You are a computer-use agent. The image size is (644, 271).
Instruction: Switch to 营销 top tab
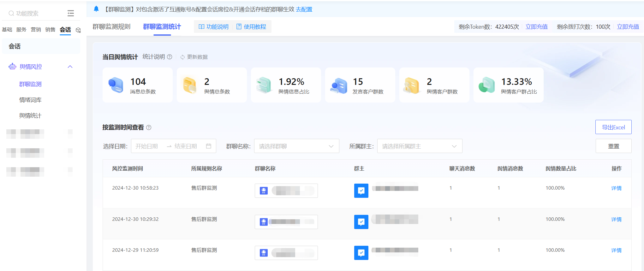point(36,30)
